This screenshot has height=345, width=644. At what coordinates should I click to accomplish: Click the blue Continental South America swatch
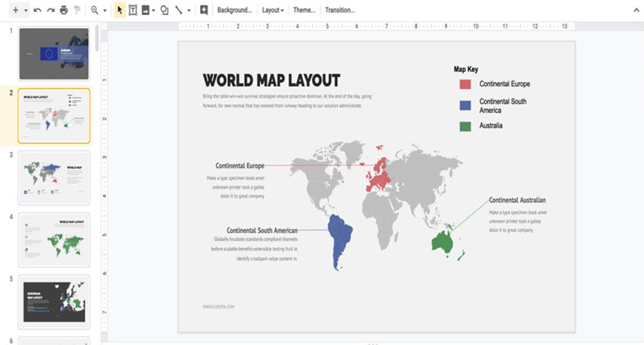coord(464,105)
